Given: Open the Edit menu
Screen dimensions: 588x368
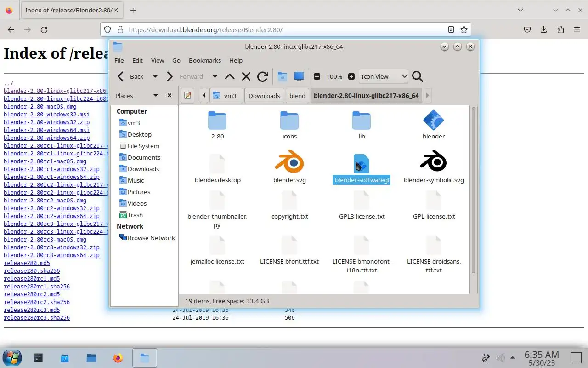Looking at the screenshot, I should click(137, 60).
